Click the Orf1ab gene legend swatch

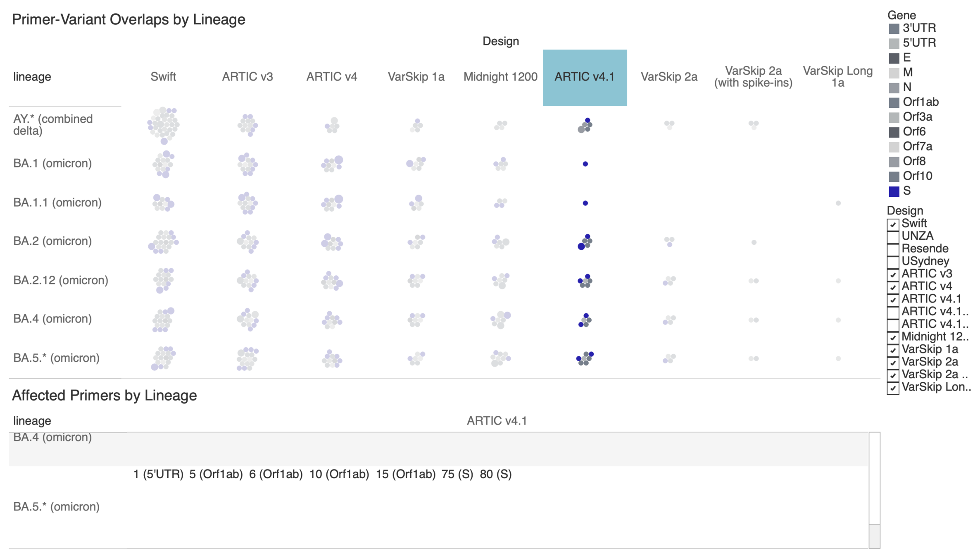pyautogui.click(x=894, y=103)
